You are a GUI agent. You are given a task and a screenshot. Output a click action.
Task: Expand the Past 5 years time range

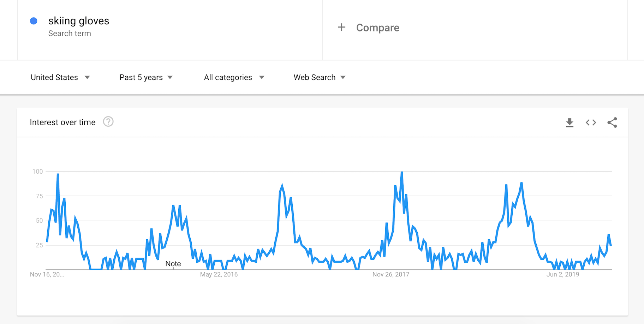tap(146, 77)
